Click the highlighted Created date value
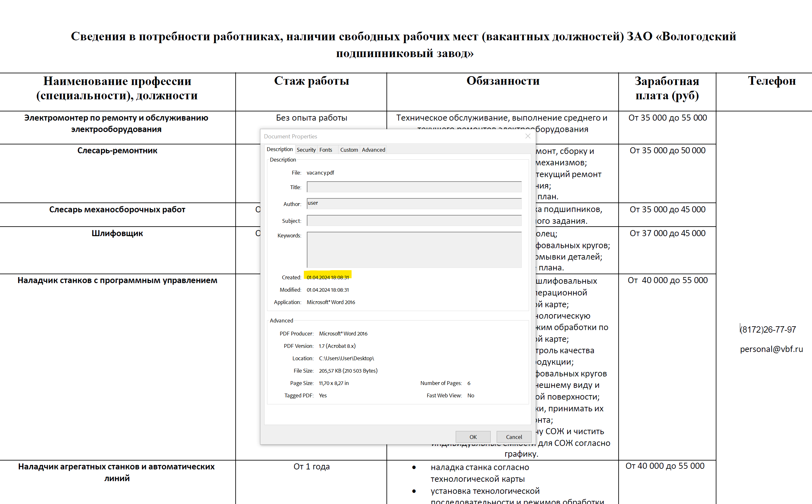Image resolution: width=812 pixels, height=504 pixels. [327, 277]
